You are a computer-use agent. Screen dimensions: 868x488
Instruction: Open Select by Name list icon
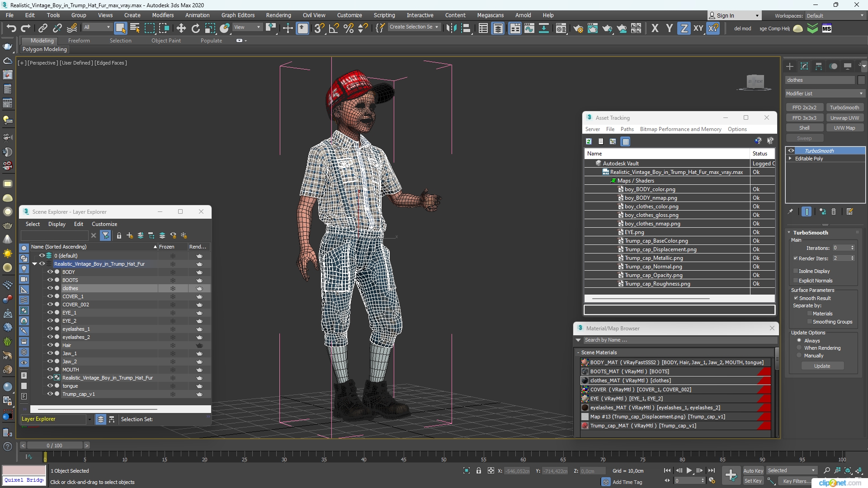(x=135, y=28)
